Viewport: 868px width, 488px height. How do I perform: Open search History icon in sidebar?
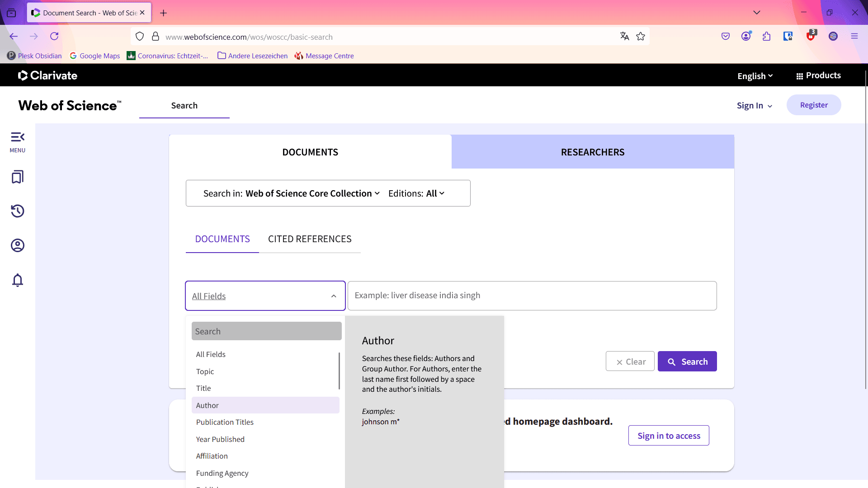tap(18, 211)
